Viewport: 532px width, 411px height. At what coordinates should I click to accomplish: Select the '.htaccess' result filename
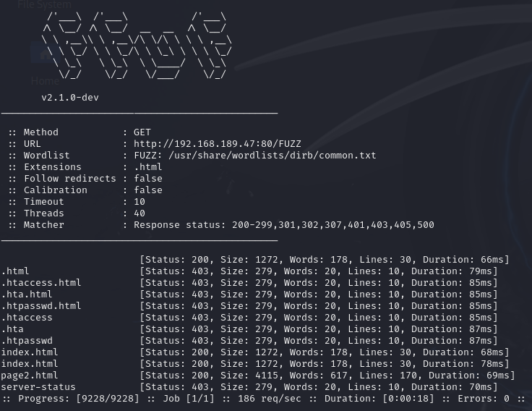click(x=27, y=317)
